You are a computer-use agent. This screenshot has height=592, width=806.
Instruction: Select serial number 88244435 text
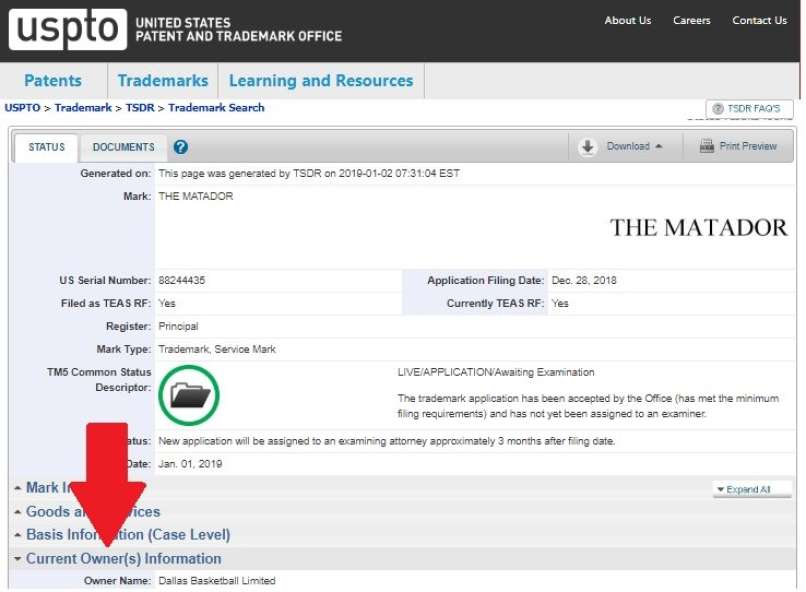[182, 281]
